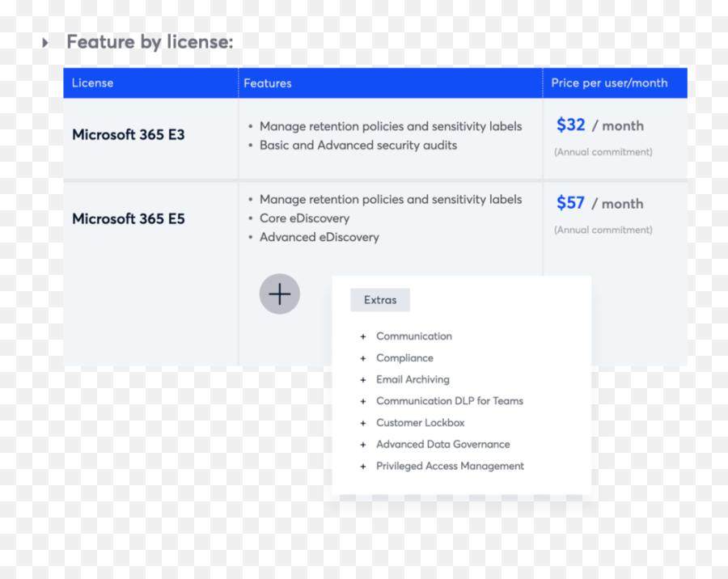Toggle the Extras label button
Viewport: 728px width, 579px height.
(x=379, y=300)
